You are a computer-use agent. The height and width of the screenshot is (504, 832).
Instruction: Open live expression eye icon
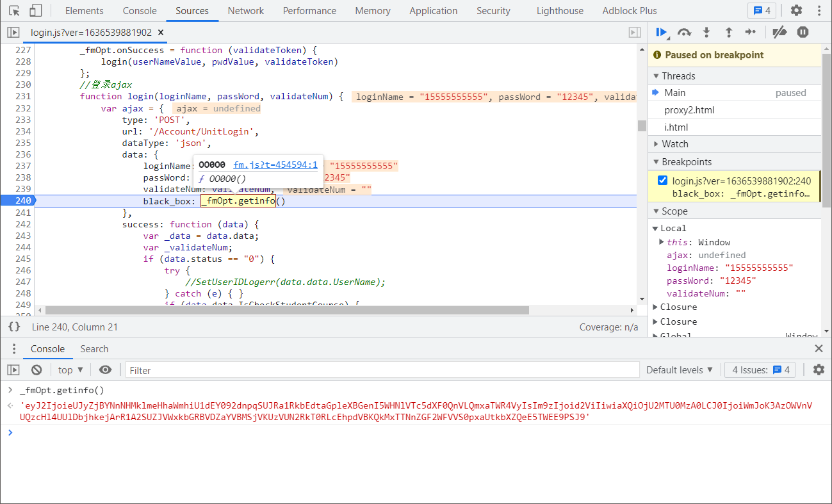tap(106, 370)
